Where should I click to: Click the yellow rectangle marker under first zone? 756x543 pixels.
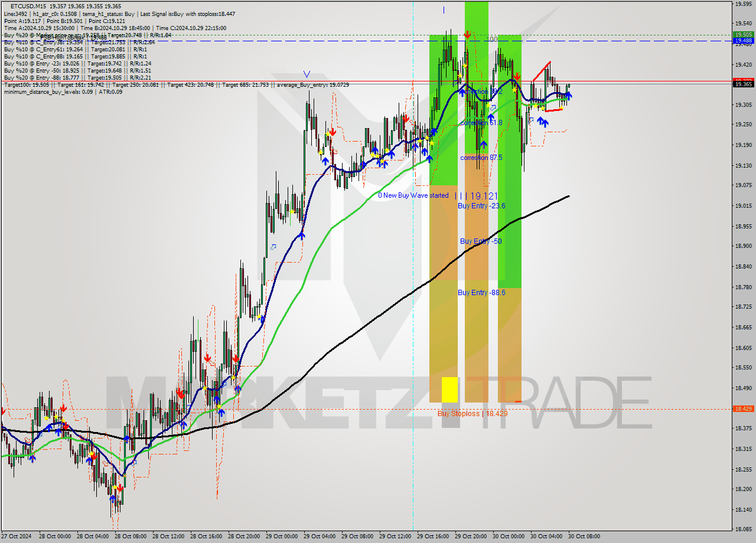click(x=449, y=390)
